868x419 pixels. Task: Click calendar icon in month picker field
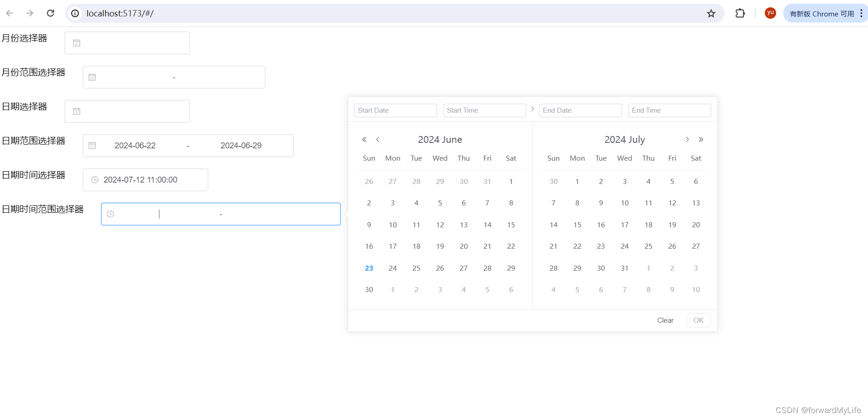[x=77, y=43]
